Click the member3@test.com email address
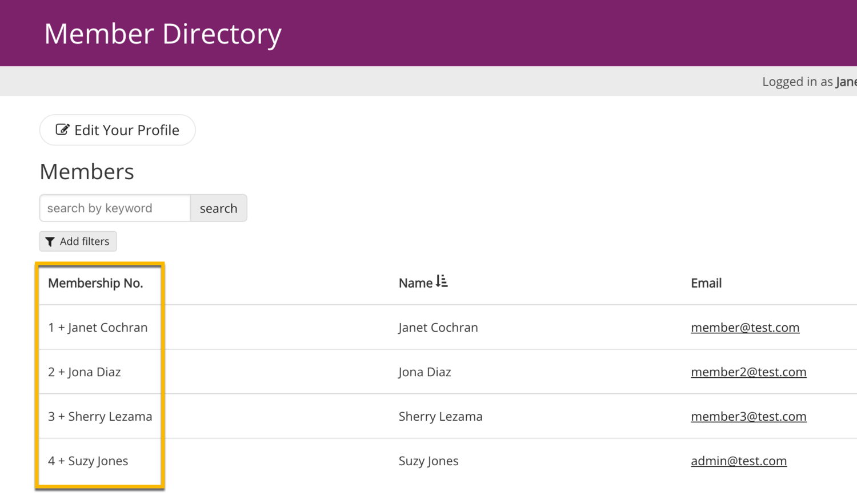This screenshot has height=504, width=857. [x=748, y=417]
